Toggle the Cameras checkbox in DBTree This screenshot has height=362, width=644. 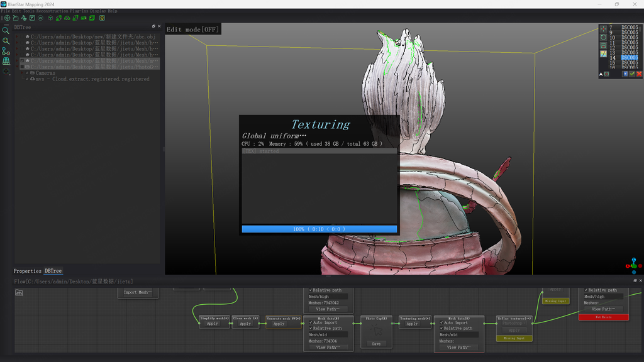pos(28,73)
